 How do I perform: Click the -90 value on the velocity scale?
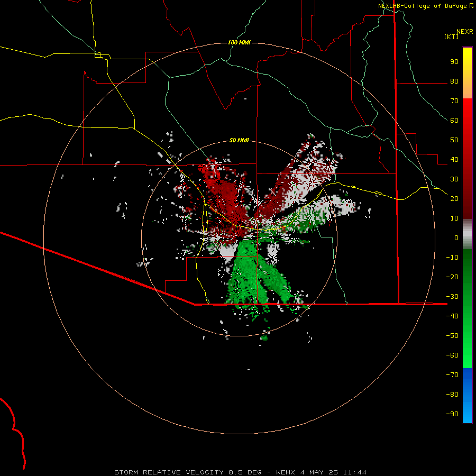pos(452,414)
